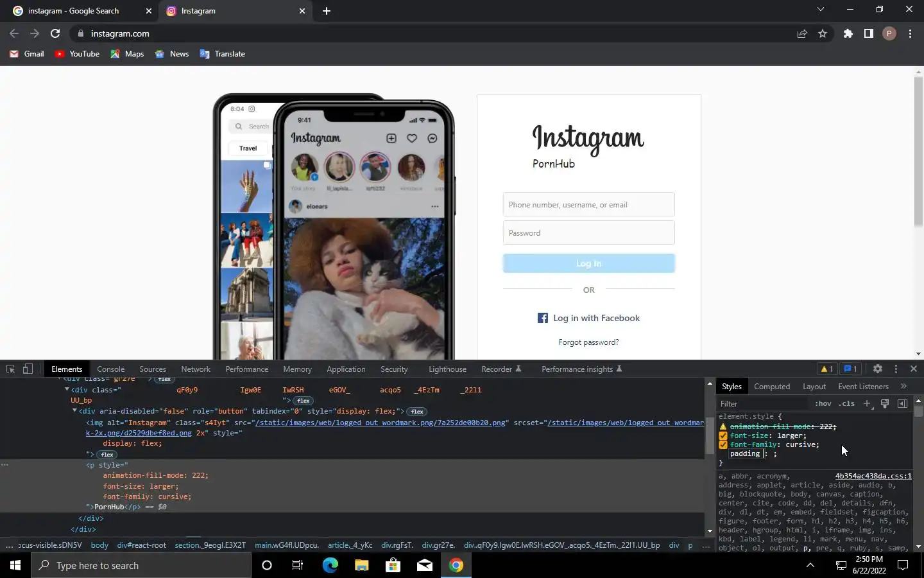
Task: Click the Forgot password? link
Action: tap(588, 342)
